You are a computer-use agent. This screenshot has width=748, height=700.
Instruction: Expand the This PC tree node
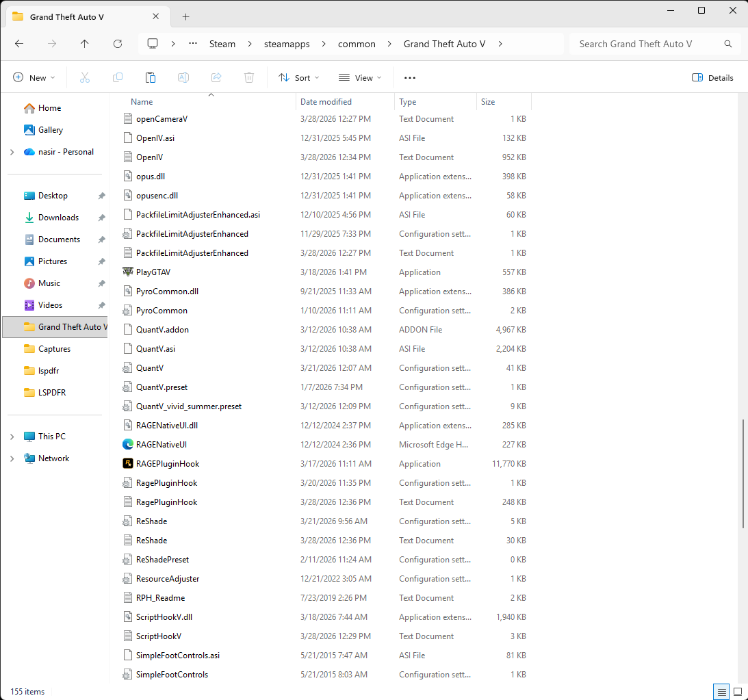coord(12,437)
